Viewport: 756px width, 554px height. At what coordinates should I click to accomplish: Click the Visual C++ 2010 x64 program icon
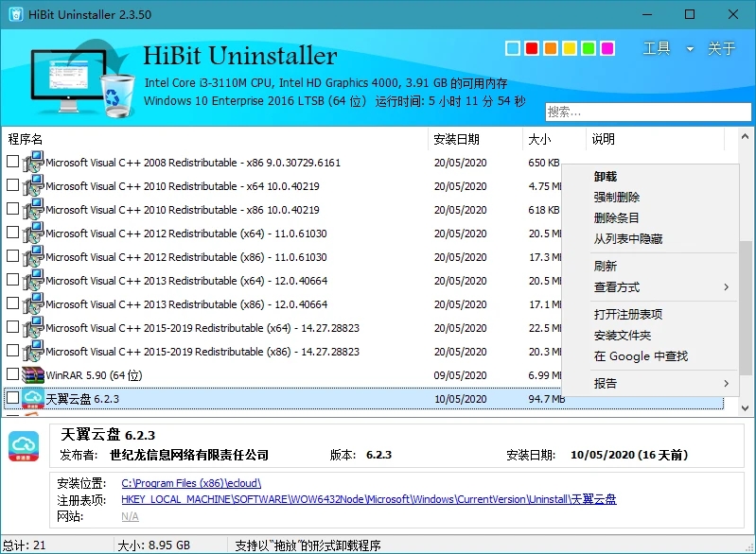(33, 186)
